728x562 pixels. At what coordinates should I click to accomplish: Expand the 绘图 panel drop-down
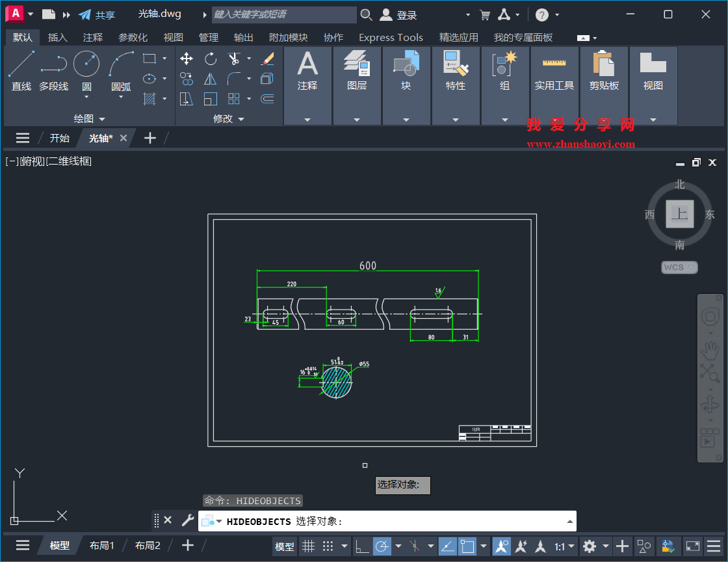click(x=102, y=118)
